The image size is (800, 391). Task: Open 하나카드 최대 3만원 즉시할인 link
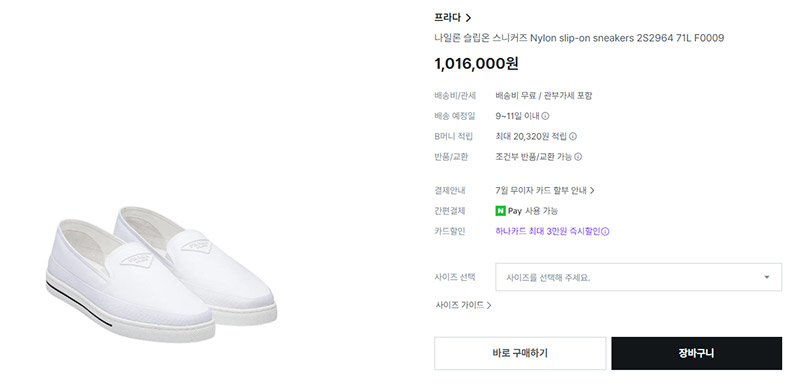[x=548, y=231]
